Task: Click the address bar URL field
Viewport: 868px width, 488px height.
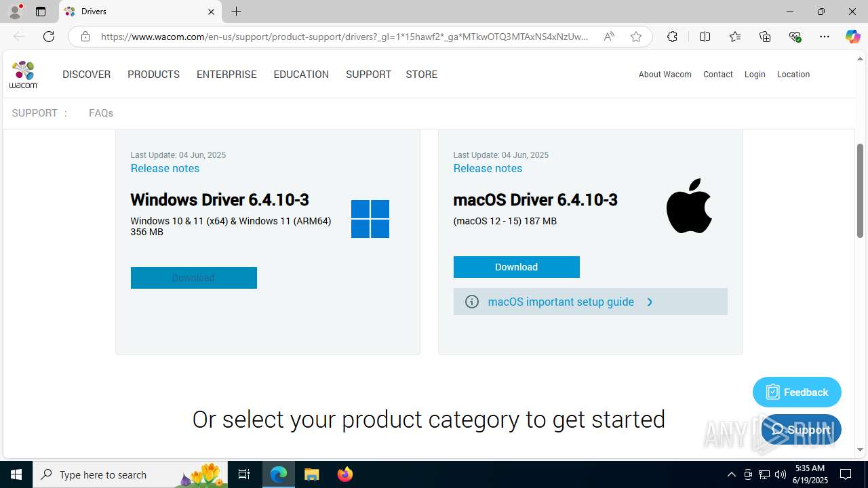Action: point(344,37)
